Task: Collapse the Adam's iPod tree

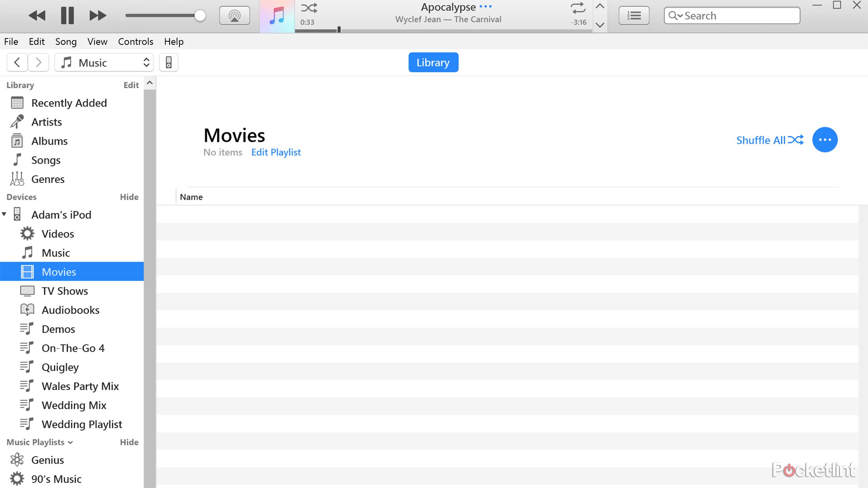Action: click(4, 214)
